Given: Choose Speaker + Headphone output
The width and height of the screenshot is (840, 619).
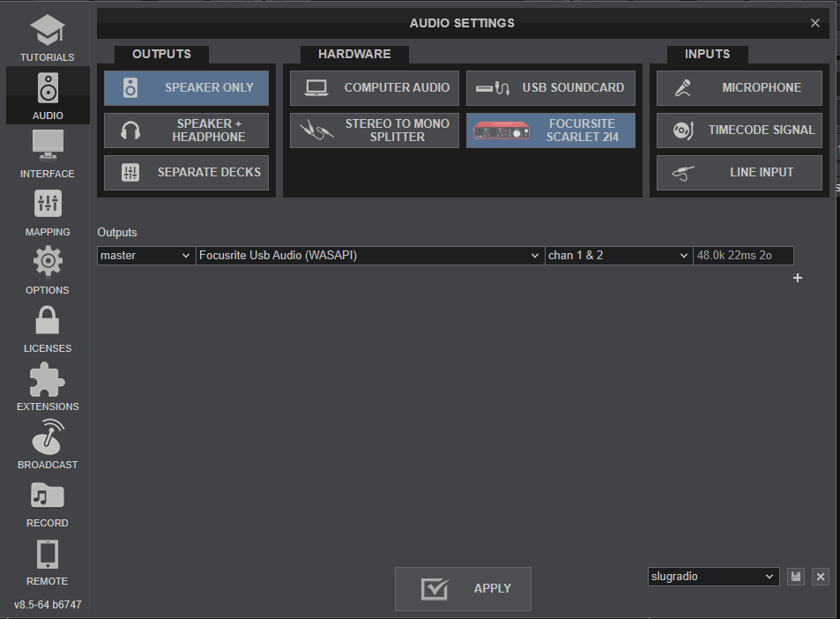Looking at the screenshot, I should coord(187,131).
